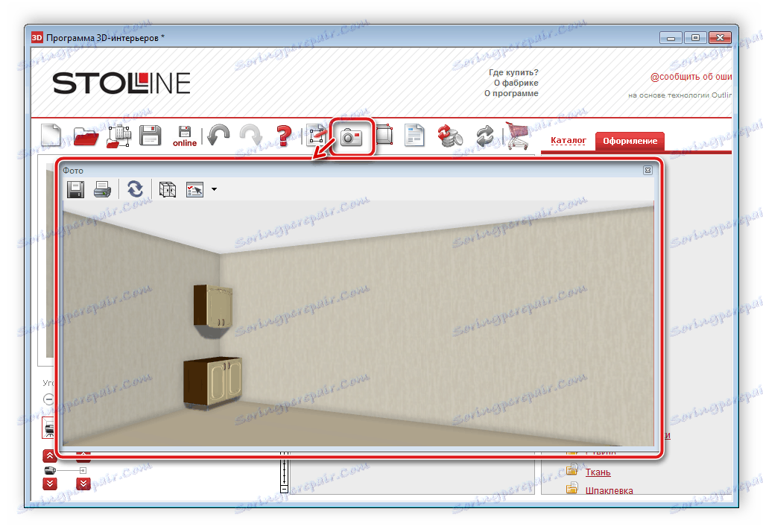Click the 3D cabinet render image
Viewport: 763px width, 532px height.
tap(358, 323)
